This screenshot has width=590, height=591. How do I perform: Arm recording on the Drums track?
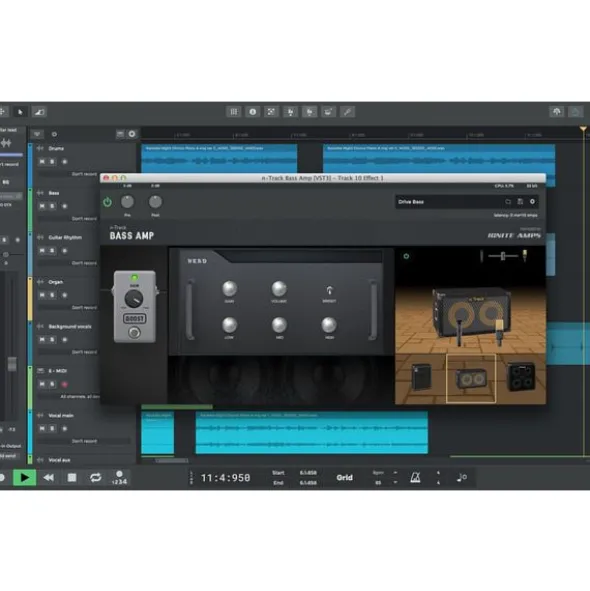[64, 162]
